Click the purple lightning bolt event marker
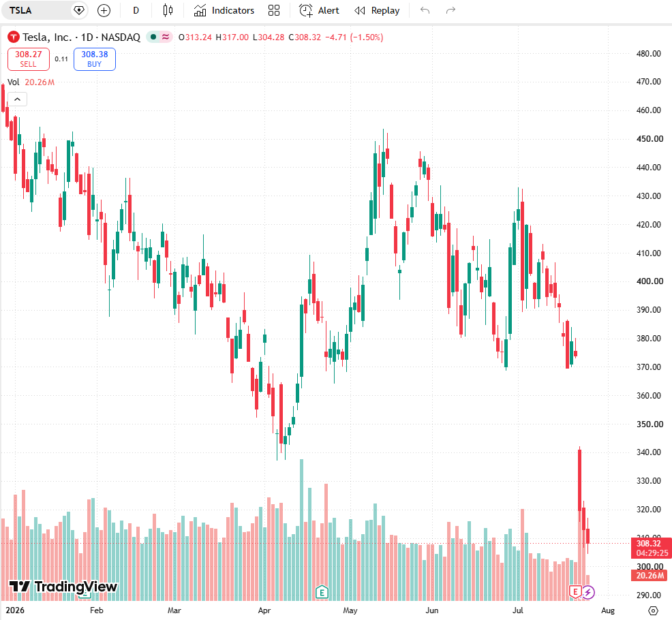Image resolution: width=672 pixels, height=620 pixels. [588, 593]
